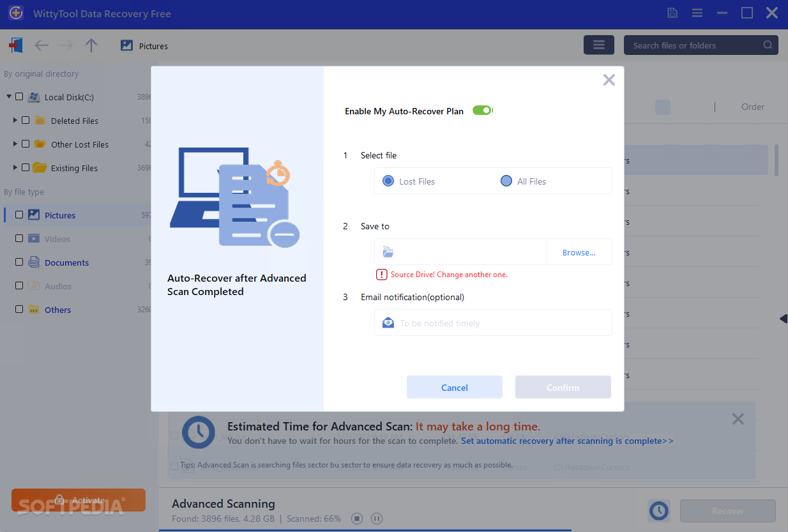Click the search magnifier icon

pos(768,45)
